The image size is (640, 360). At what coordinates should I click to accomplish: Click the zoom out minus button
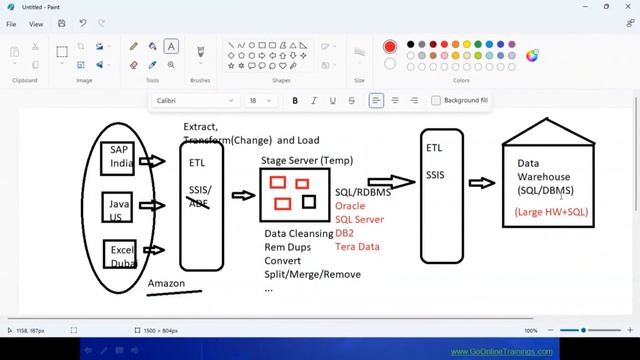point(550,330)
